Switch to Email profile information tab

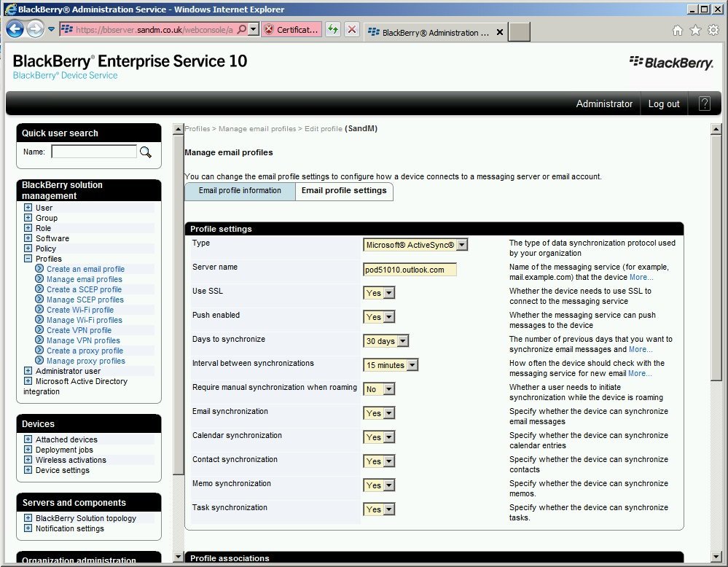click(x=240, y=191)
